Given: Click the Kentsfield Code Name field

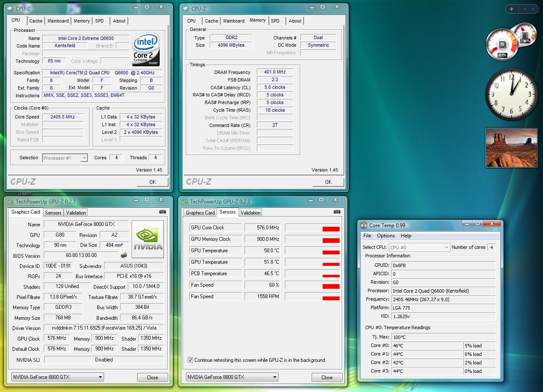Looking at the screenshot, I should 65,45.
